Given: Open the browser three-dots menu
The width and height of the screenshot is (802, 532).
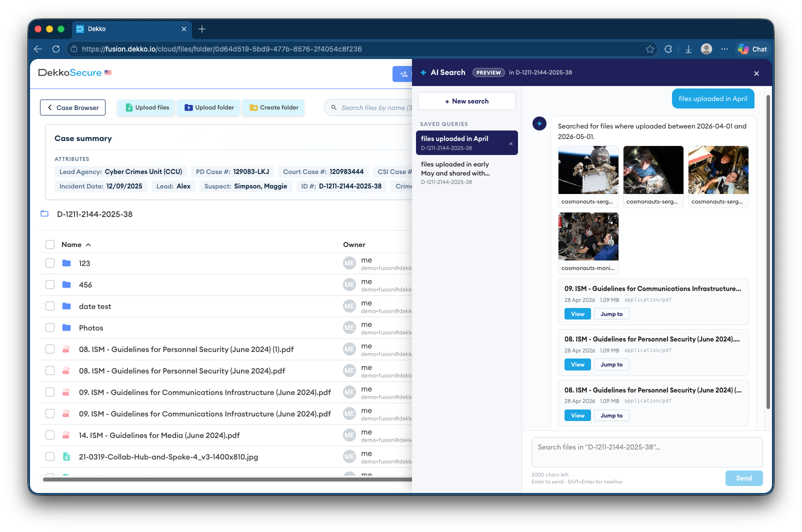Looking at the screenshot, I should pos(724,49).
